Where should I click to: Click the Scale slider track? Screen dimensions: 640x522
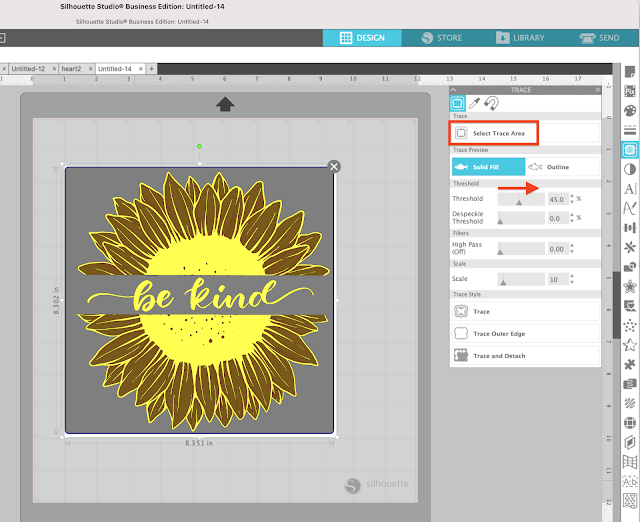pyautogui.click(x=521, y=279)
